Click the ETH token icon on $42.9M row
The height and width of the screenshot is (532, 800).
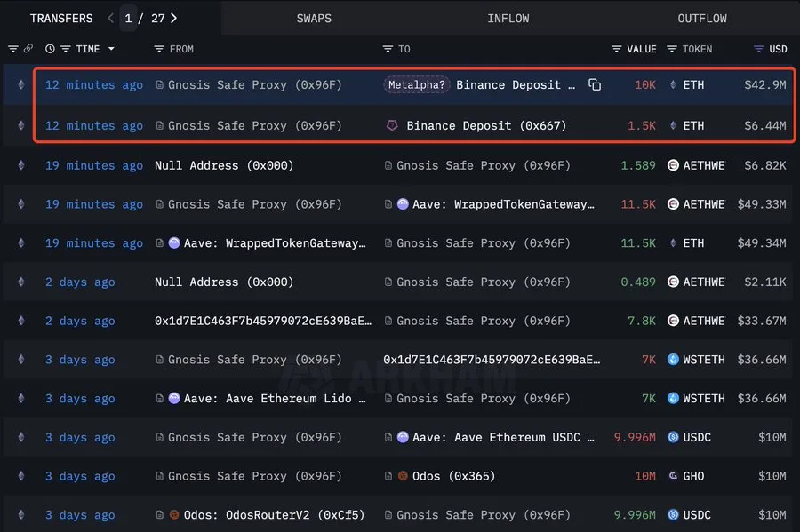(673, 84)
